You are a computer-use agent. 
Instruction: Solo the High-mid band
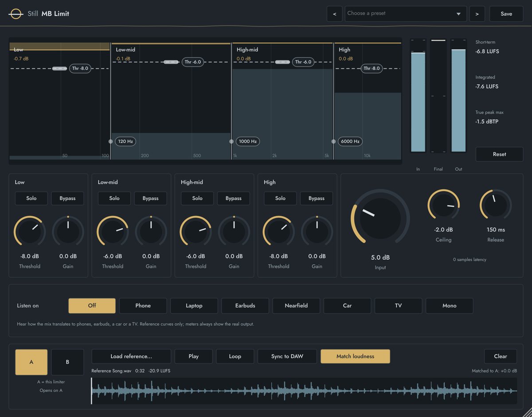point(197,198)
